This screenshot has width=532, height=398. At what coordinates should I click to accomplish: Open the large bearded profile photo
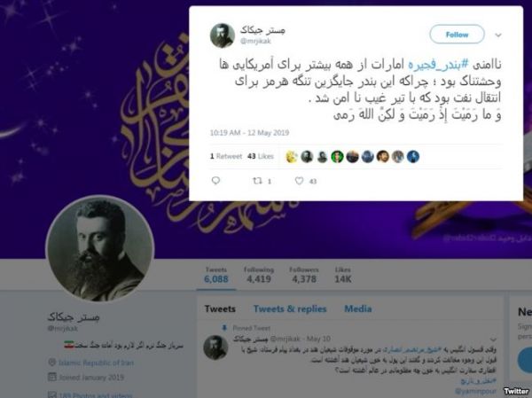pyautogui.click(x=100, y=248)
